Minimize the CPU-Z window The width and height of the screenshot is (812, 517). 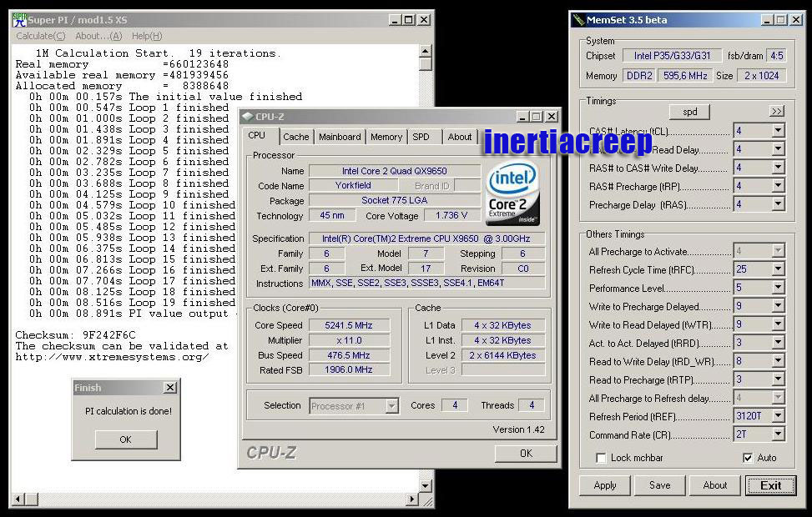[x=522, y=117]
